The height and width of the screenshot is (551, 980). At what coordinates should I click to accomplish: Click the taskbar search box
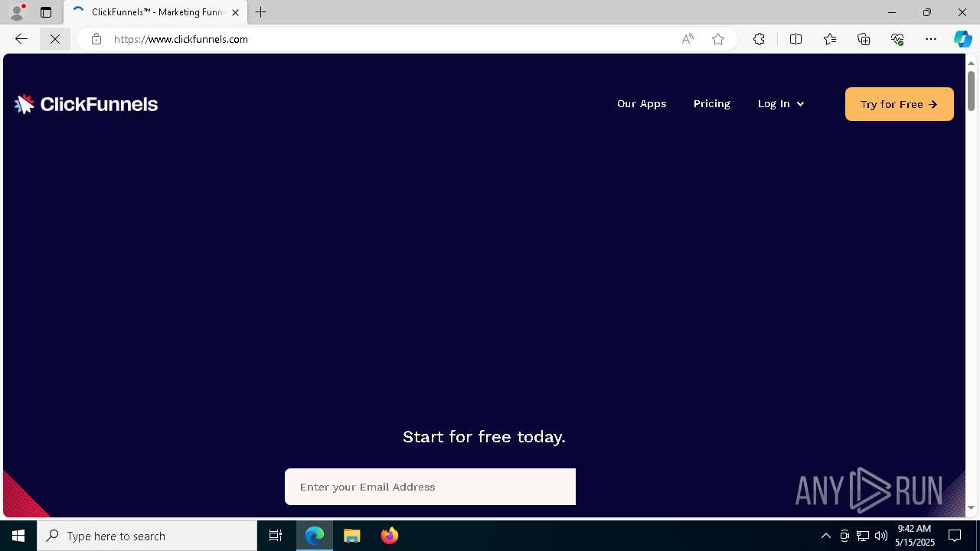tap(147, 536)
